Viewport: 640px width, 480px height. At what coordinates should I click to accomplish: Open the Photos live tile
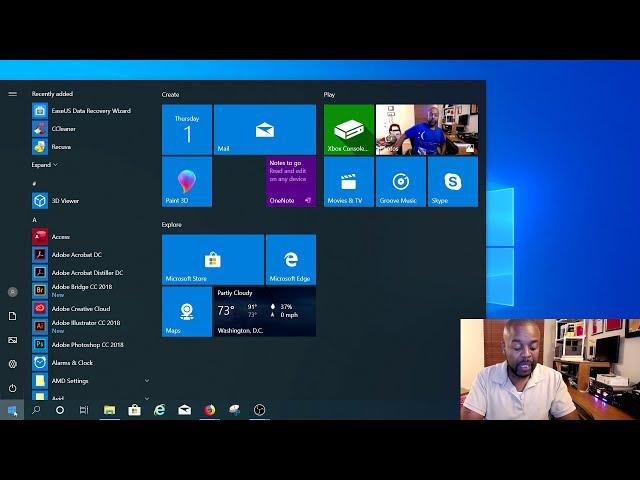click(427, 129)
